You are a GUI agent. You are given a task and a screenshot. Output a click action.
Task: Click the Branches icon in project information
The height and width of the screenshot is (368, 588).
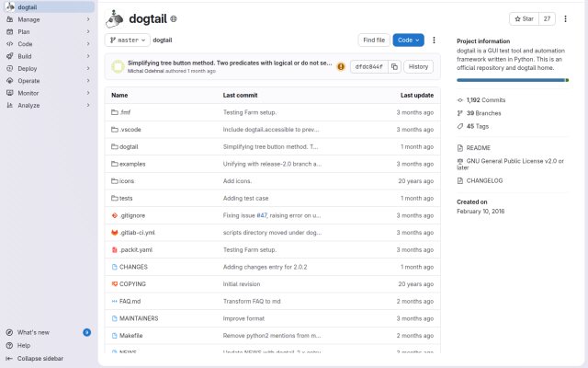[460, 113]
